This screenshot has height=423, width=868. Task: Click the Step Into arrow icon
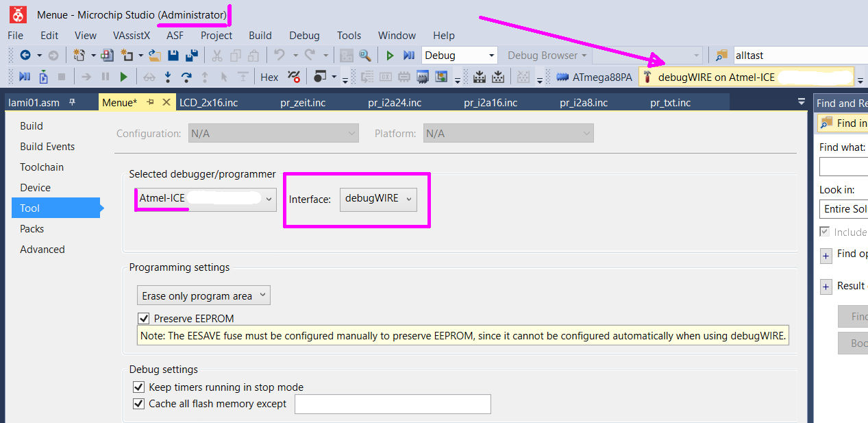point(167,77)
